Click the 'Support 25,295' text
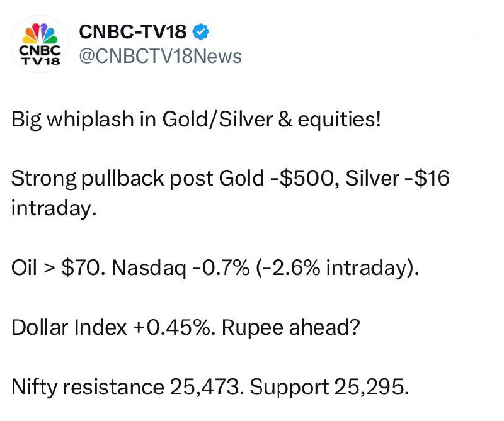This screenshot has height=421, width=504. (x=329, y=387)
